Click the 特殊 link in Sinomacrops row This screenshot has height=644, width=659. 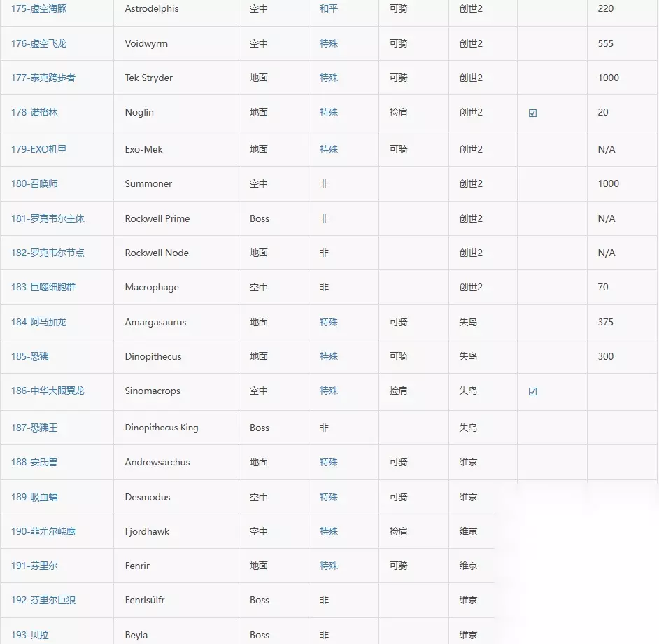point(329,391)
